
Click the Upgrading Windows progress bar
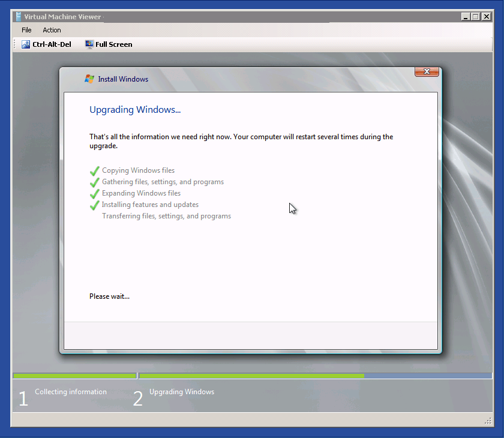coord(316,376)
